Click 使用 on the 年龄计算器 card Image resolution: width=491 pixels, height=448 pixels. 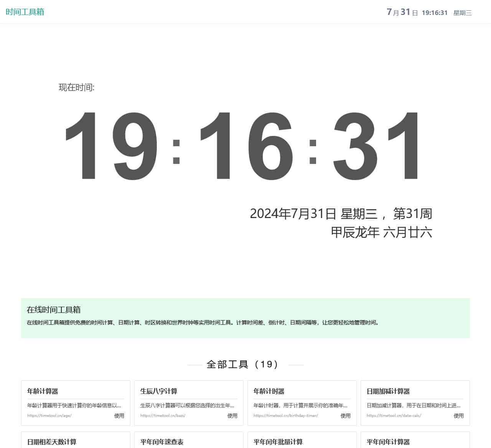(119, 415)
